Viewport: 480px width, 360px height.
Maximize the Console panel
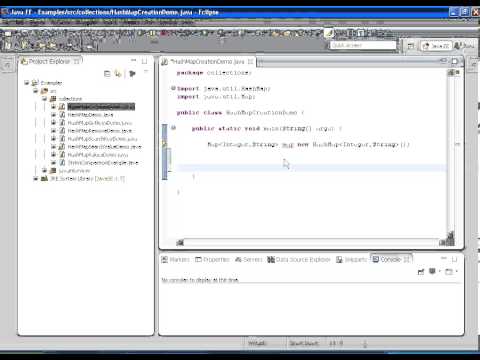coord(455,259)
